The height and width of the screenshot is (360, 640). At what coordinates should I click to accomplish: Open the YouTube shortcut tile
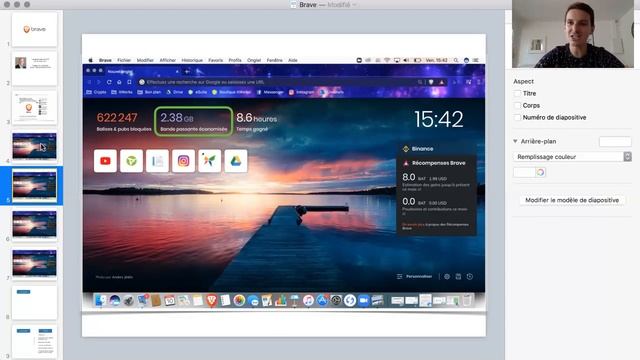pyautogui.click(x=105, y=161)
